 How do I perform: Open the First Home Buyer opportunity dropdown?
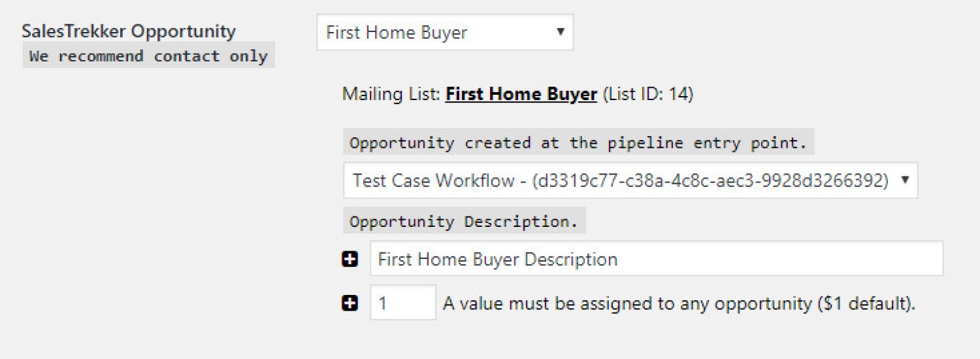pyautogui.click(x=445, y=32)
